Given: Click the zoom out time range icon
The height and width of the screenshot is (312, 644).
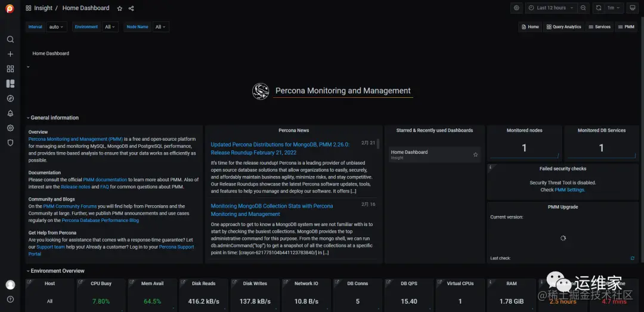Looking at the screenshot, I should point(583,8).
